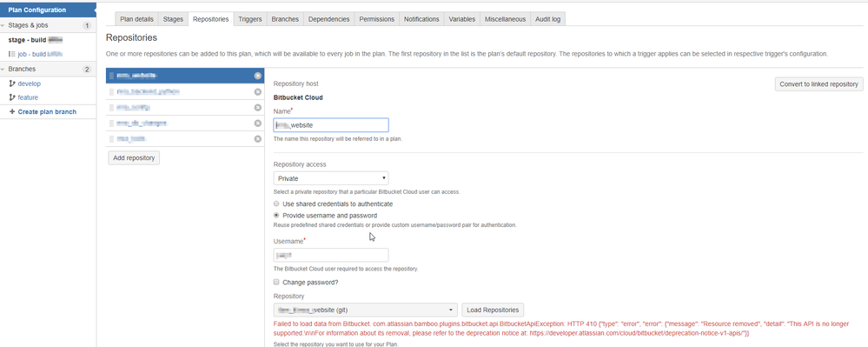
Task: Click the branch icon next to develop
Action: [x=12, y=83]
